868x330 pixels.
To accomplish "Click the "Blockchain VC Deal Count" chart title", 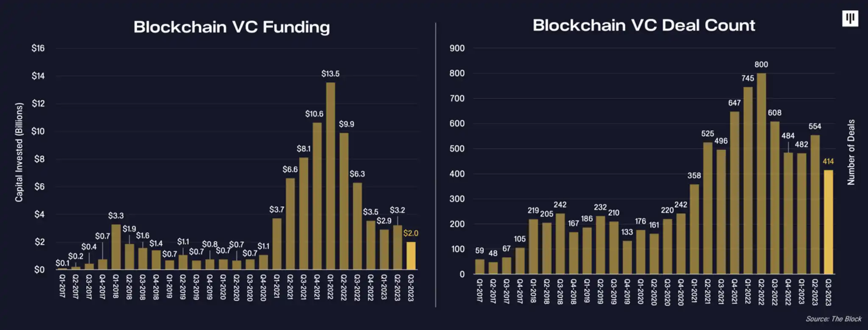I will tap(643, 25).
